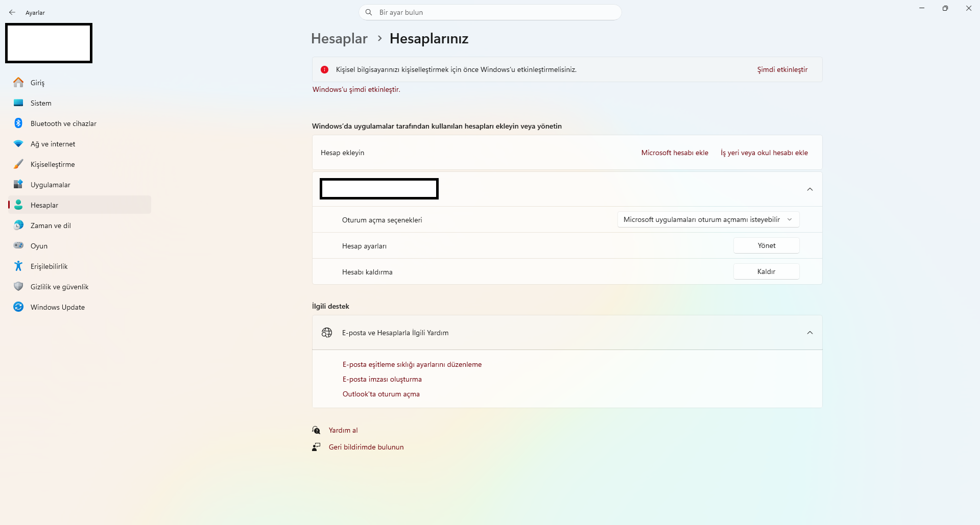The width and height of the screenshot is (980, 525).
Task: Click the Gizlilik ve güvenlik shield icon
Action: [18, 286]
